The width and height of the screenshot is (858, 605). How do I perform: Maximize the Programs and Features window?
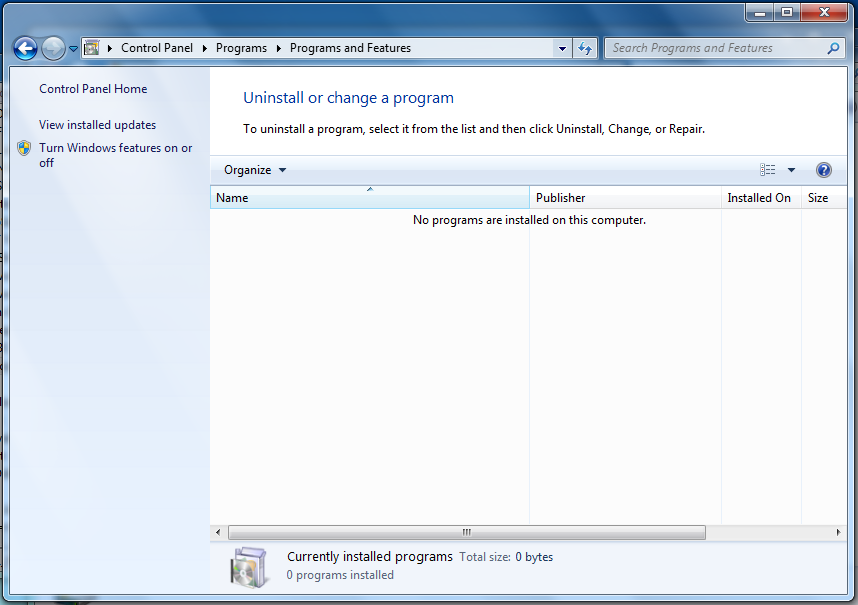tap(787, 13)
